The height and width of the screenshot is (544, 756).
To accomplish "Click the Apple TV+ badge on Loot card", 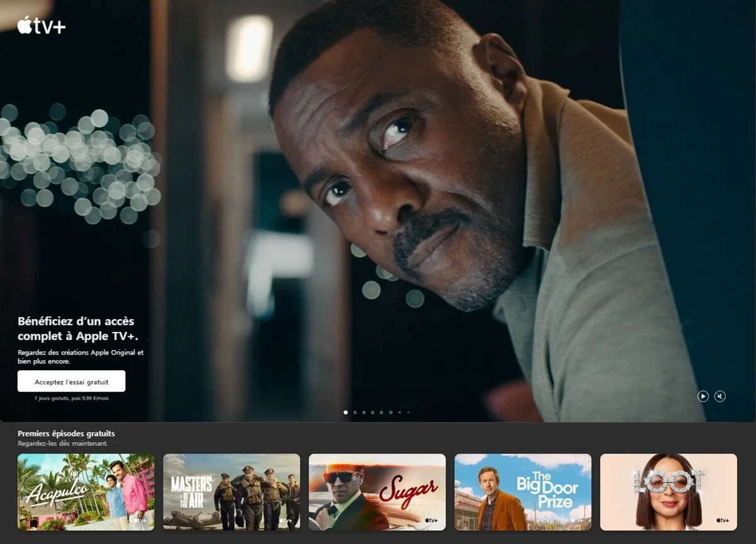I will pyautogui.click(x=721, y=520).
